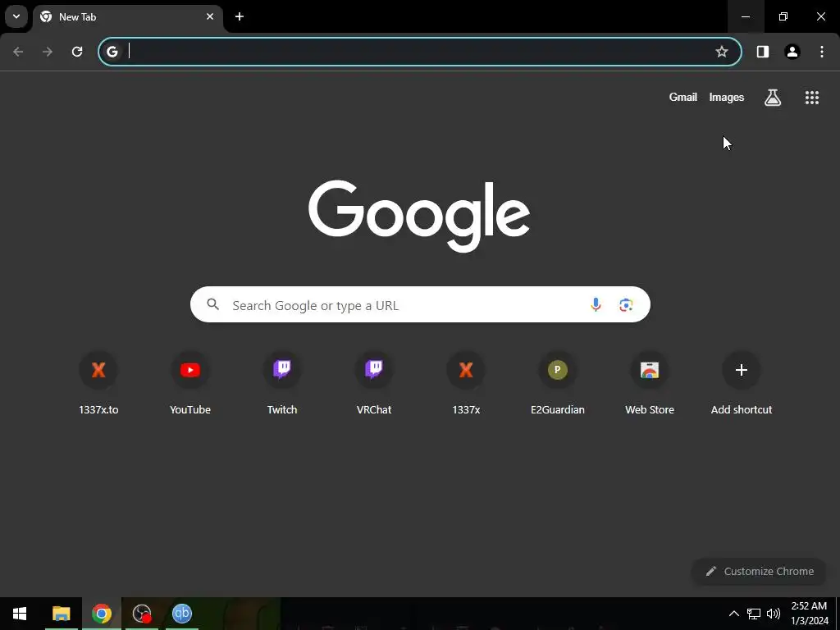
Task: Open the VRChat shortcut
Action: [374, 383]
